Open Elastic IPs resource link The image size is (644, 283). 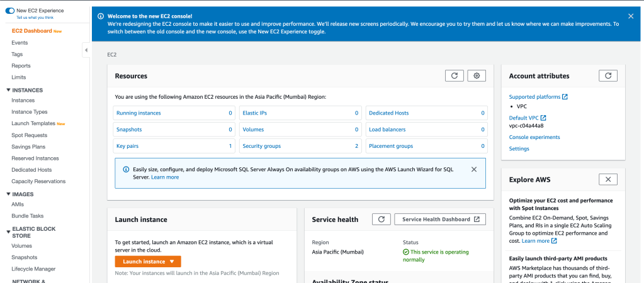[x=255, y=113]
